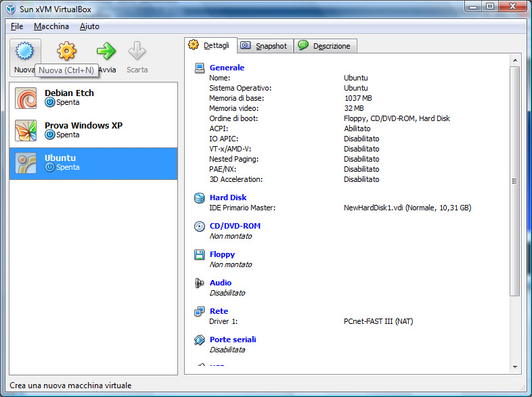Click the 'Nested Paging:' label

(x=234, y=159)
